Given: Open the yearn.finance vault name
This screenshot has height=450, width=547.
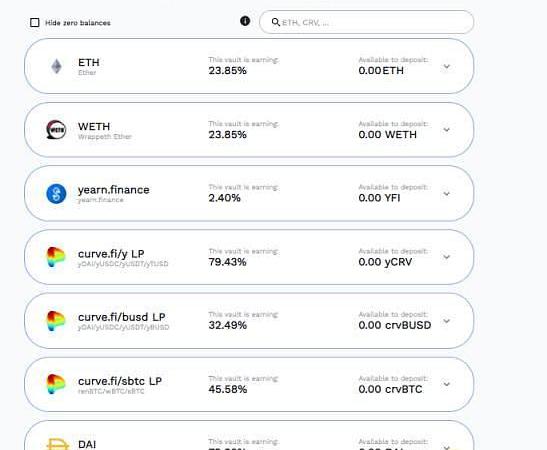Looking at the screenshot, I should pos(114,190).
